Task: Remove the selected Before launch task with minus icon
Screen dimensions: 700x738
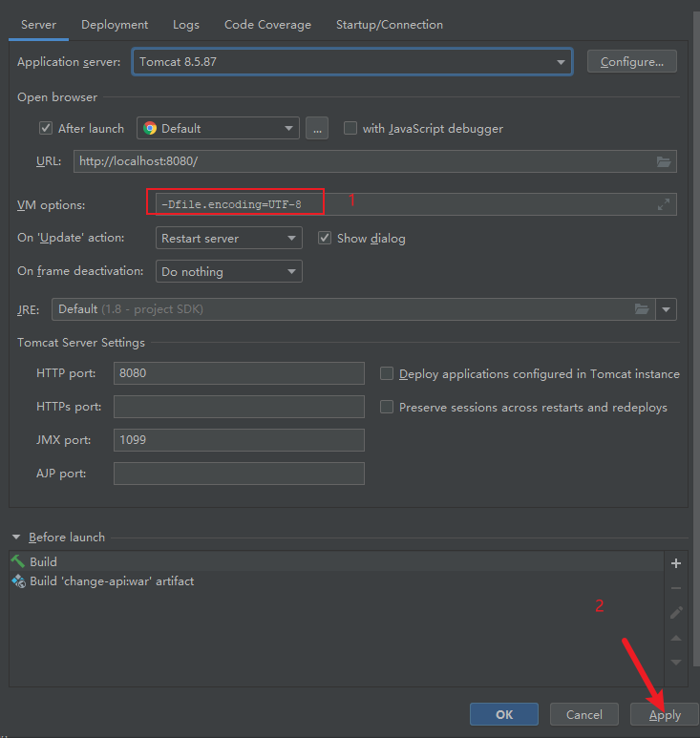Action: 676,588
